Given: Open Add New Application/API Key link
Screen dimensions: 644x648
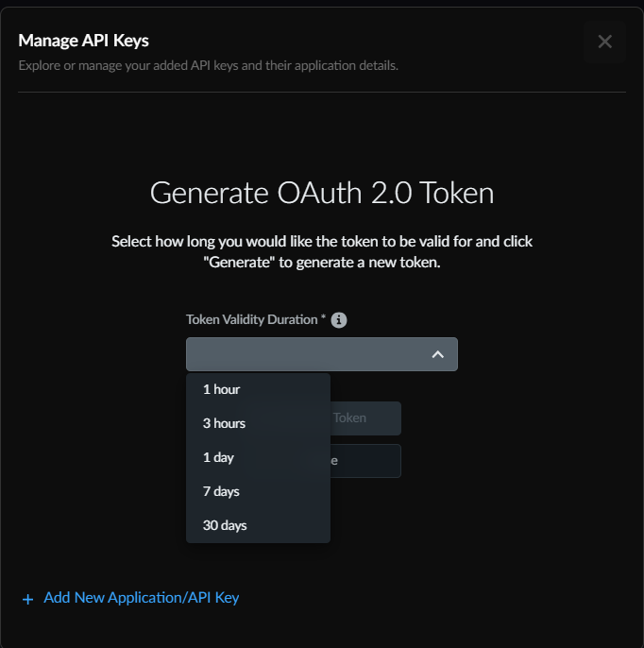Looking at the screenshot, I should 142,598.
